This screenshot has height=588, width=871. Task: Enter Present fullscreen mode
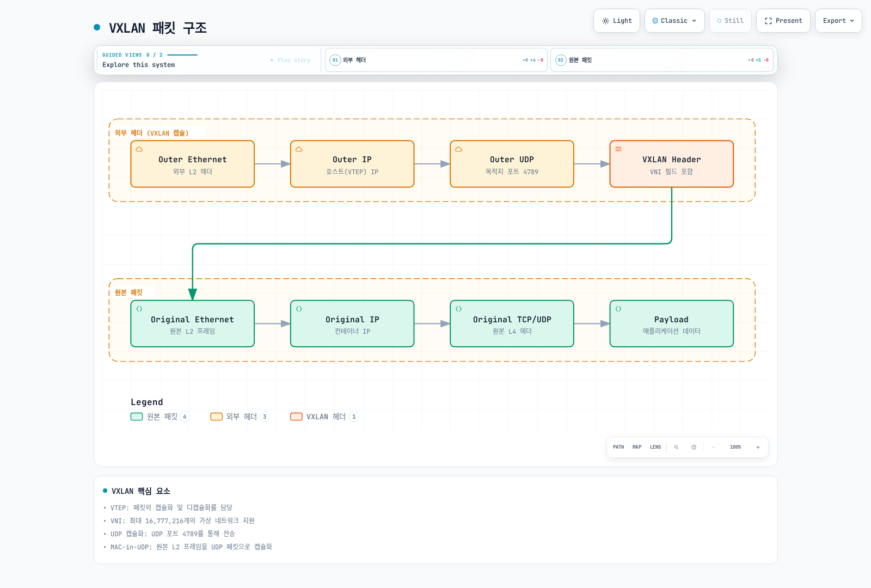point(783,21)
